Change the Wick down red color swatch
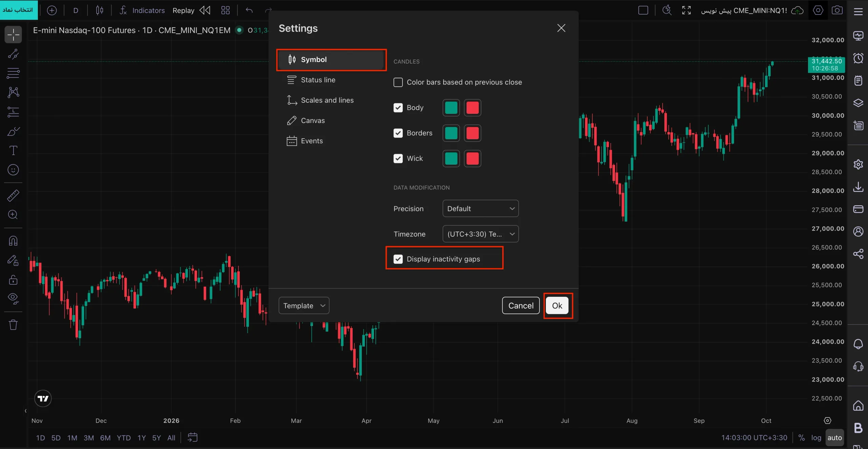Image resolution: width=868 pixels, height=449 pixels. click(x=472, y=159)
